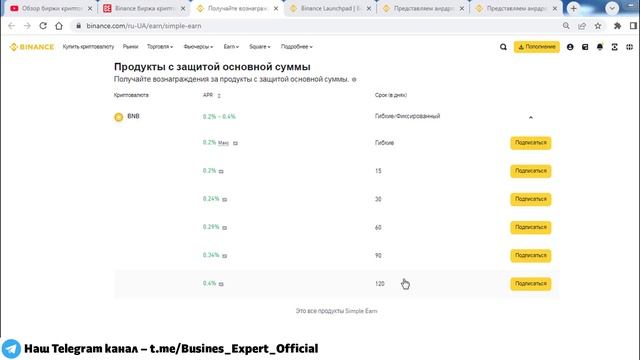
Task: Open the Рынки menu item
Action: [x=131, y=47]
